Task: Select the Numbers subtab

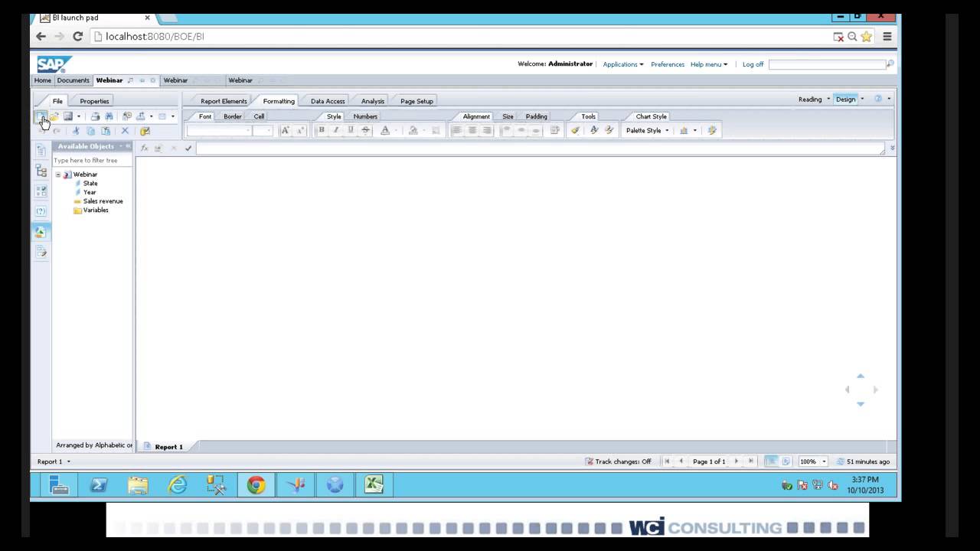Action: point(365,116)
